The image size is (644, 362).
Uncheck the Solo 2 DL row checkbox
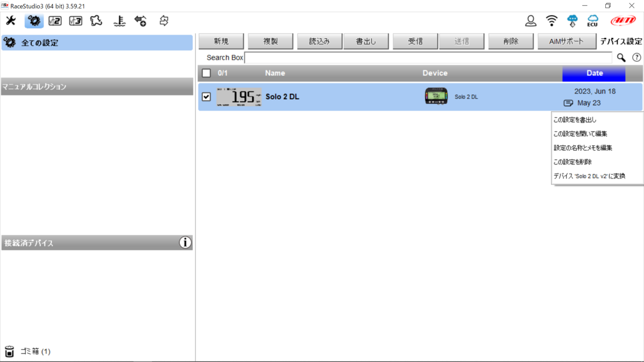tap(206, 97)
